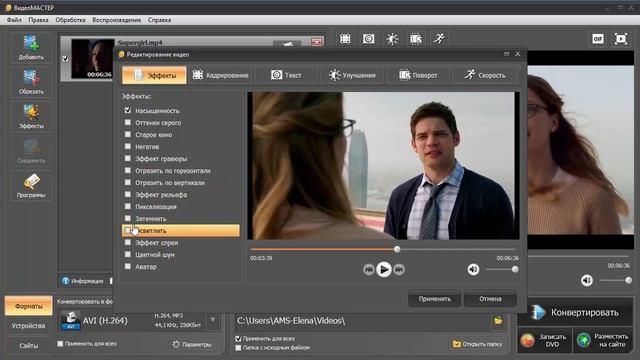Image resolution: width=640 pixels, height=360 pixels.
Task: Check Отразить по вертикали
Action: (x=128, y=182)
